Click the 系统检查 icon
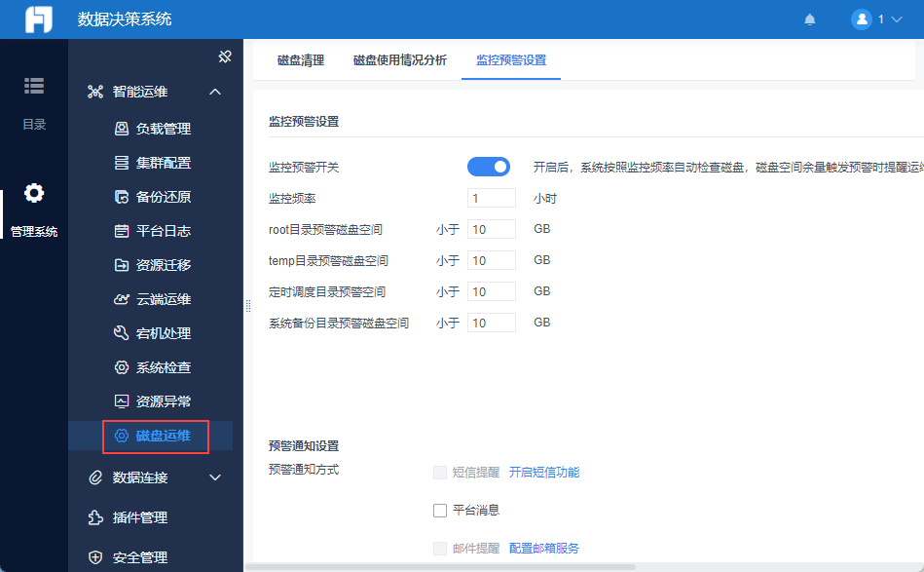This screenshot has height=572, width=924. pos(122,367)
